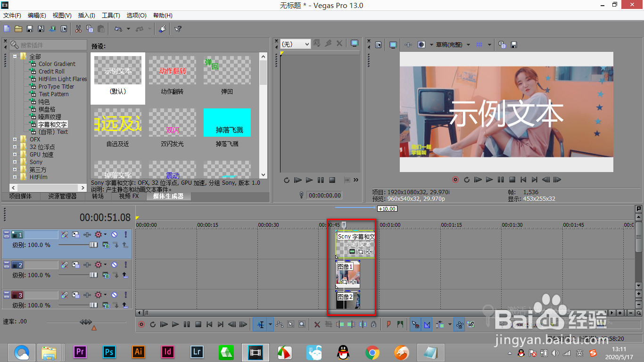Expand the HitFilm plugin folder
Viewport: 644px width, 362px height.
(15, 177)
